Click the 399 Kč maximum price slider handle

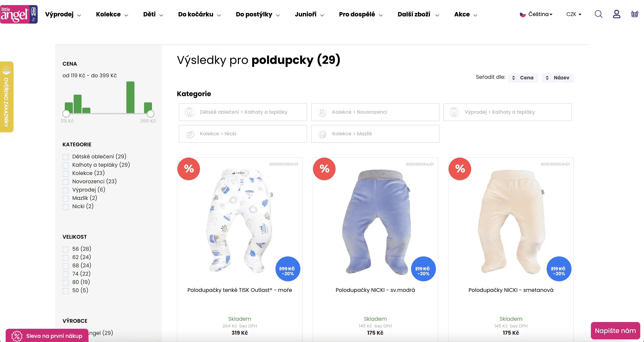point(150,114)
